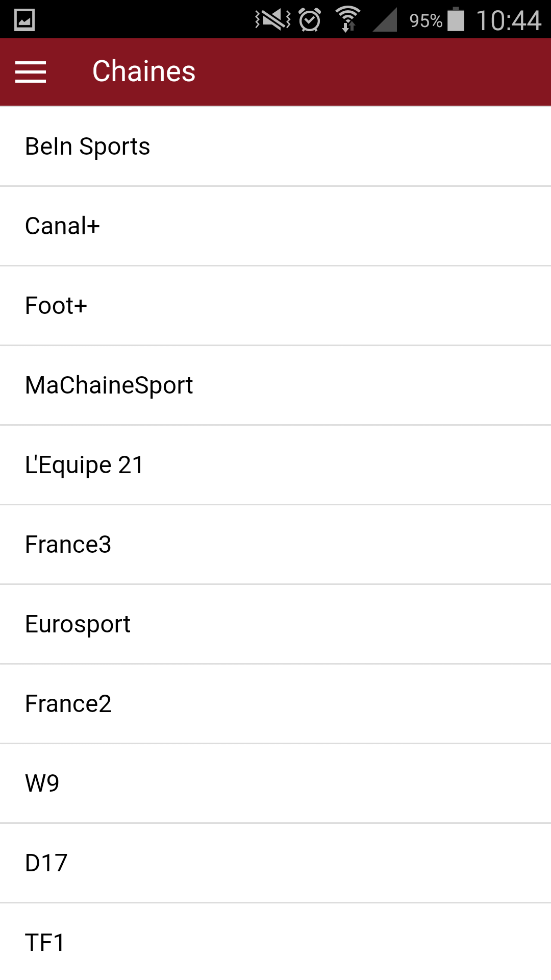Open MaChaineSport from the list
This screenshot has height=980, width=551.
[x=275, y=385]
